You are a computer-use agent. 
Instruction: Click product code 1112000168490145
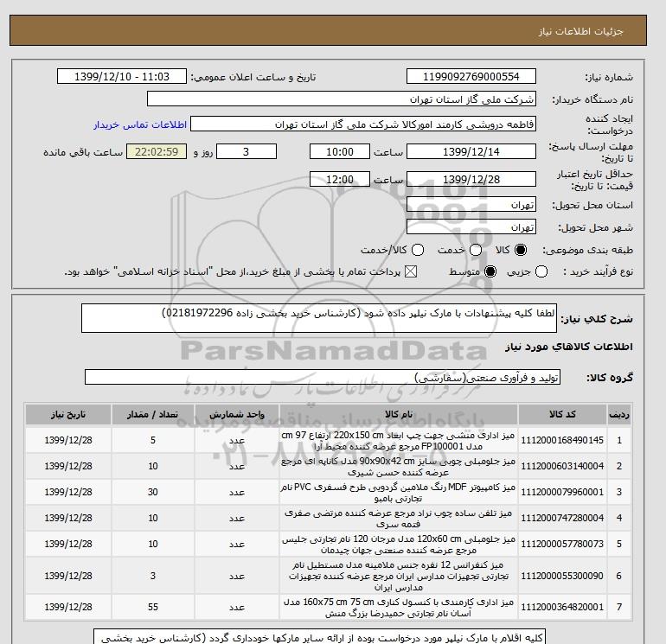pos(562,440)
